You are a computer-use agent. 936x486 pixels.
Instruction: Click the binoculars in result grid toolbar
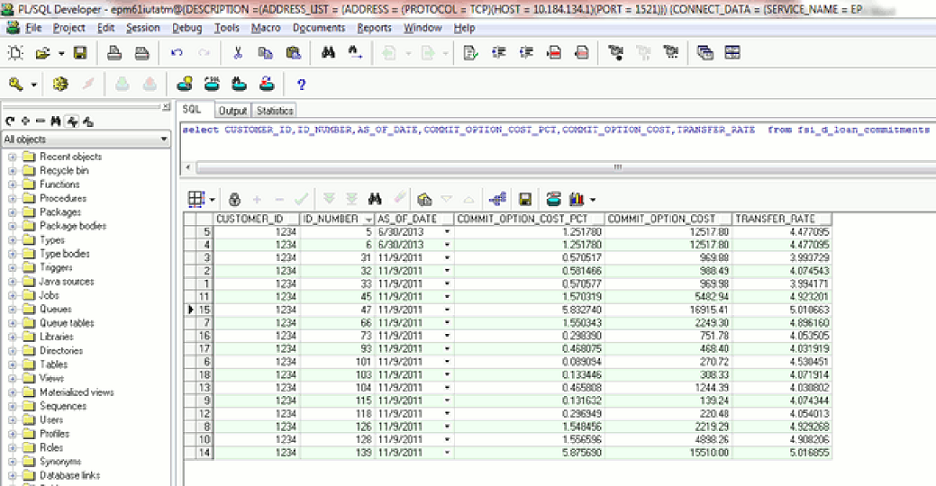pyautogui.click(x=375, y=199)
